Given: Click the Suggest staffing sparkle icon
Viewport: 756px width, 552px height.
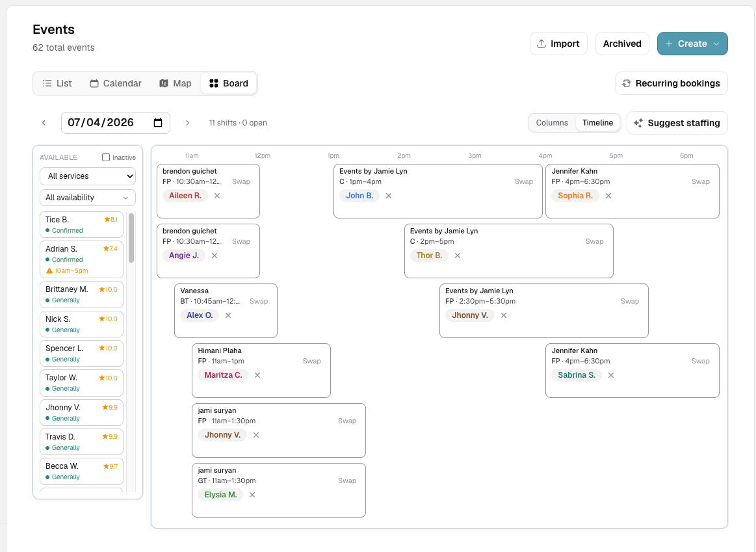Looking at the screenshot, I should tap(638, 123).
